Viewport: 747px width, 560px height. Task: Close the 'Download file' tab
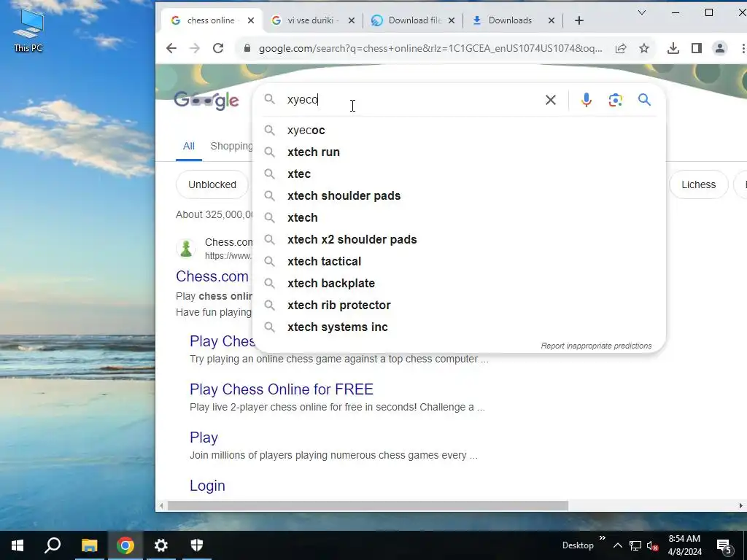coord(452,20)
